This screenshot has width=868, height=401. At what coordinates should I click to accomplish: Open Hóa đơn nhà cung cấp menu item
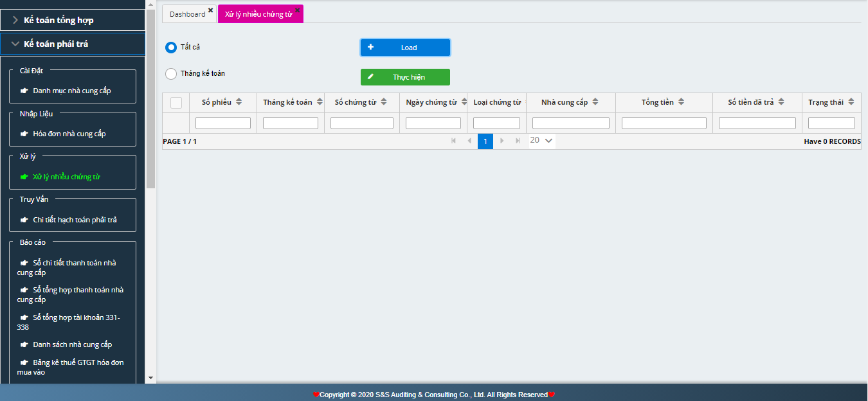[69, 134]
